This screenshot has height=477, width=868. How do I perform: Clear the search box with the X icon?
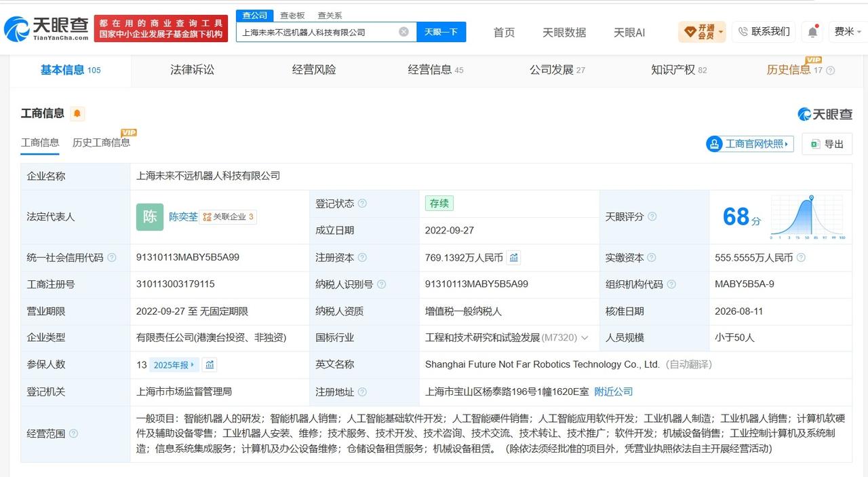[x=403, y=32]
